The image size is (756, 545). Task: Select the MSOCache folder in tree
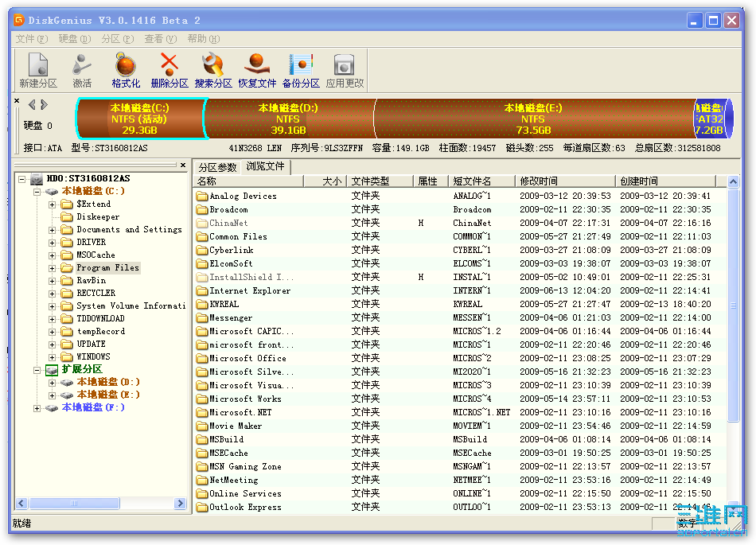click(95, 255)
